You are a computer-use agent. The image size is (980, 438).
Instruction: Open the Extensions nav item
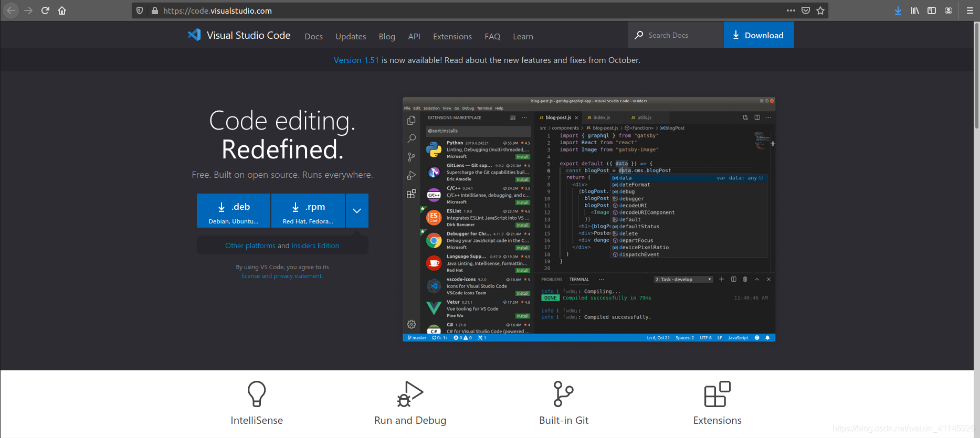(452, 36)
